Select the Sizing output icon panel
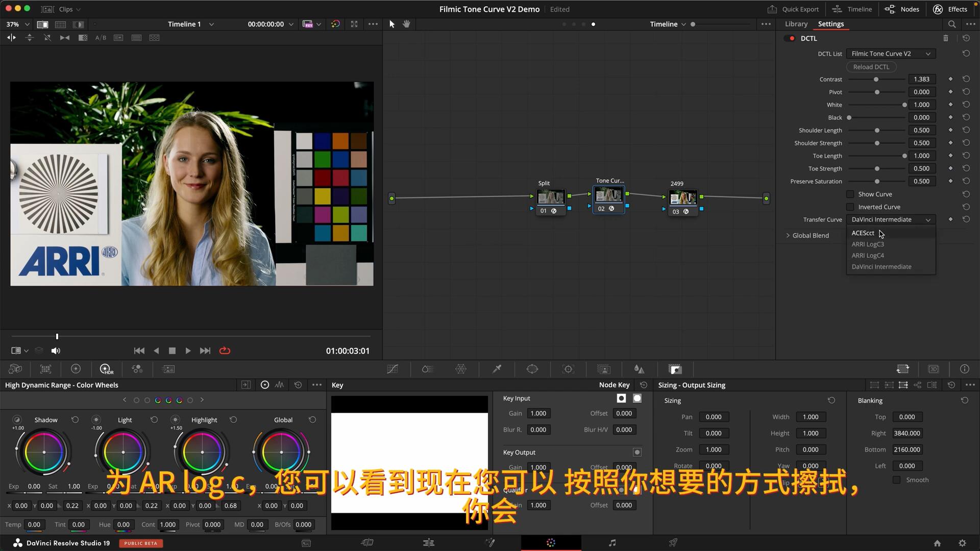 903,385
